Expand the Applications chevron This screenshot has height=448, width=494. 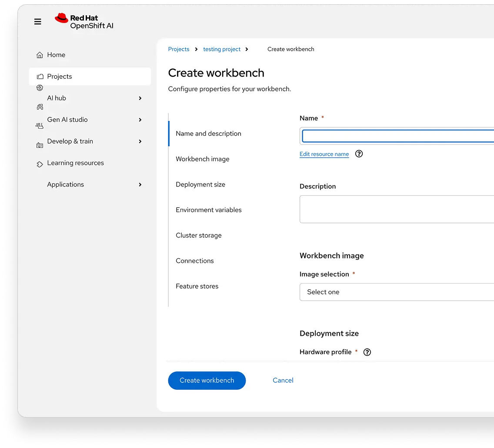pos(140,185)
